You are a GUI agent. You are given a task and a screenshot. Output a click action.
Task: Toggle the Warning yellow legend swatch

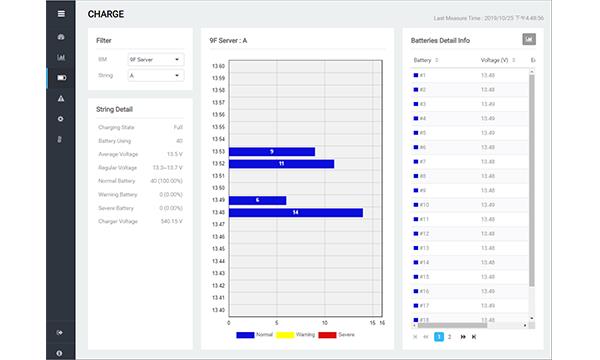(x=285, y=335)
